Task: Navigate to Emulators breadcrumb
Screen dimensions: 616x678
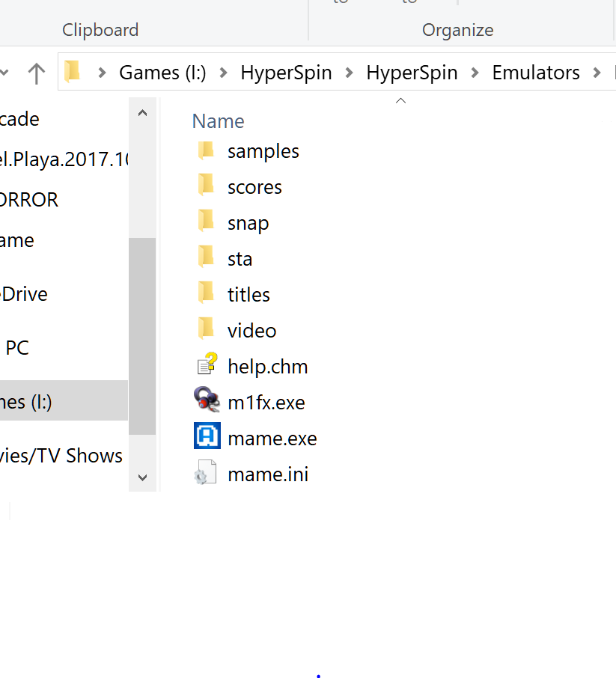Action: click(x=536, y=73)
